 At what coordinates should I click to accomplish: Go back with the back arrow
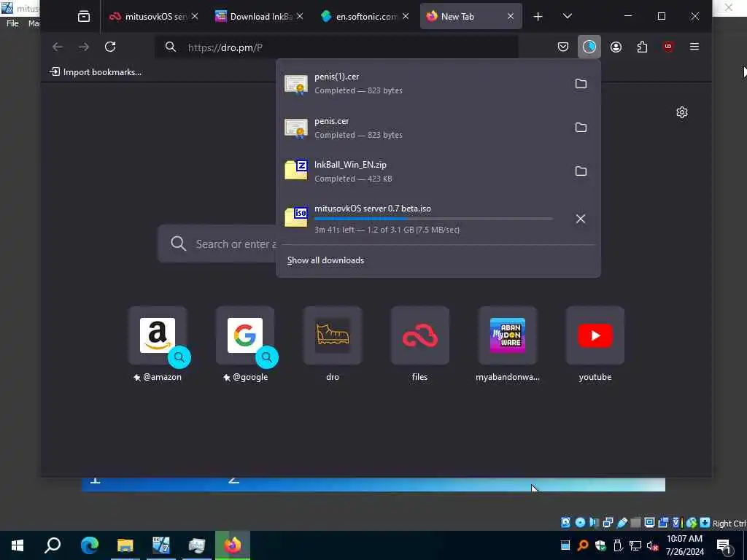tap(58, 47)
